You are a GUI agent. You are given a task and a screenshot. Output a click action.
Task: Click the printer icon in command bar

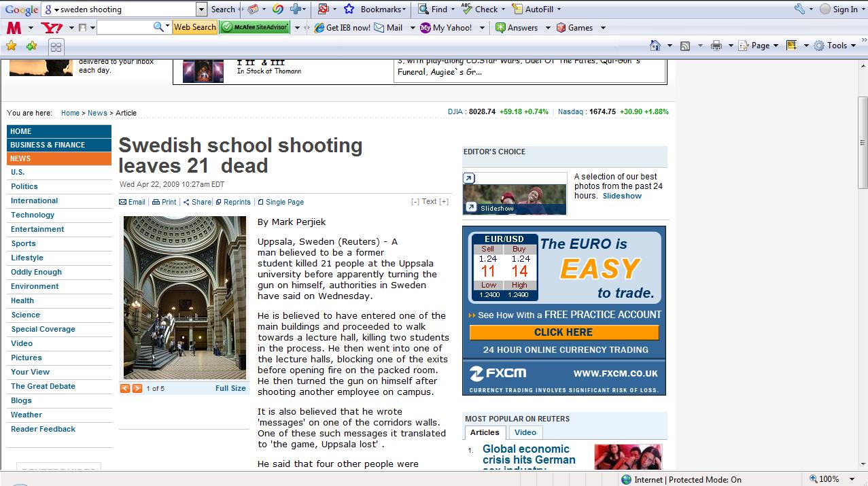coord(716,46)
